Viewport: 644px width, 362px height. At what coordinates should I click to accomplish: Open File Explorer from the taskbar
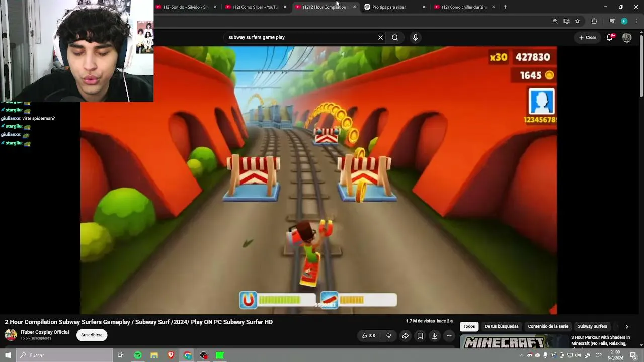point(154,355)
